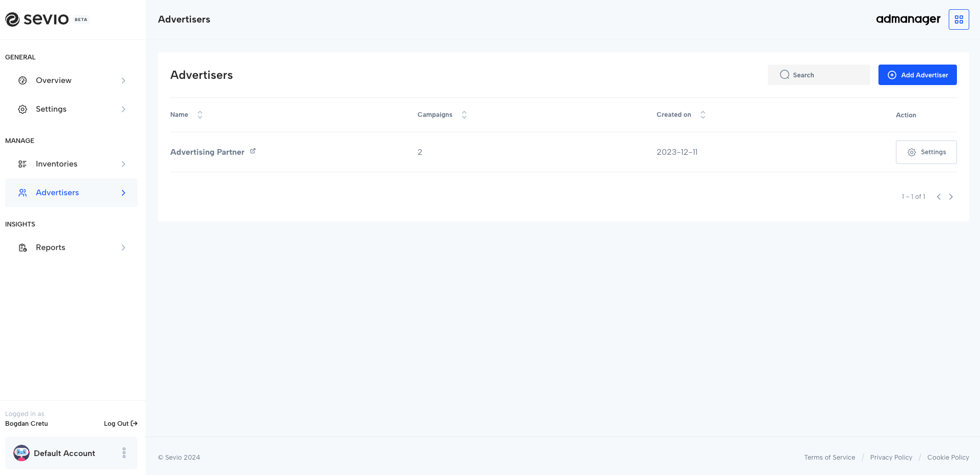
Task: Go to the next page of advertisers
Action: (x=951, y=196)
